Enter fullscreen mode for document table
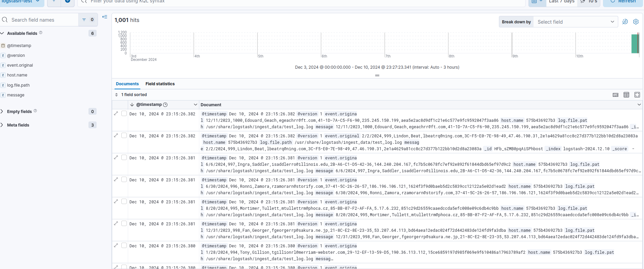Viewport: 644px width, 269px height. (637, 95)
